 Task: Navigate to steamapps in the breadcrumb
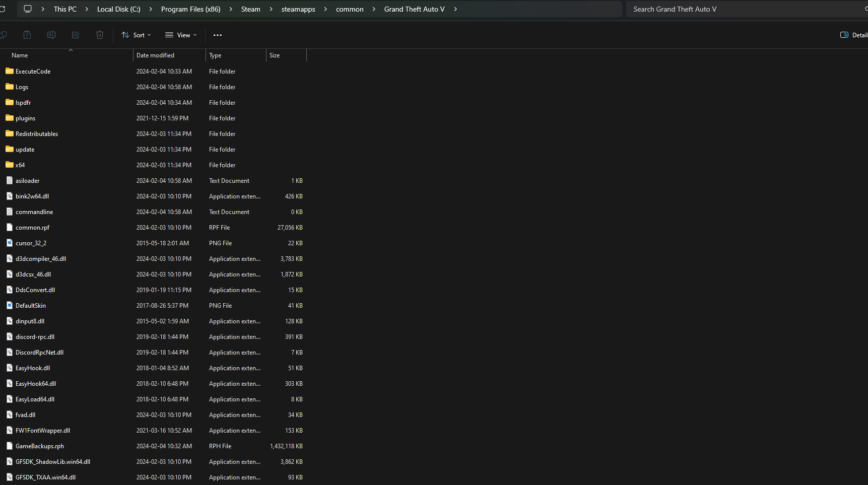298,9
